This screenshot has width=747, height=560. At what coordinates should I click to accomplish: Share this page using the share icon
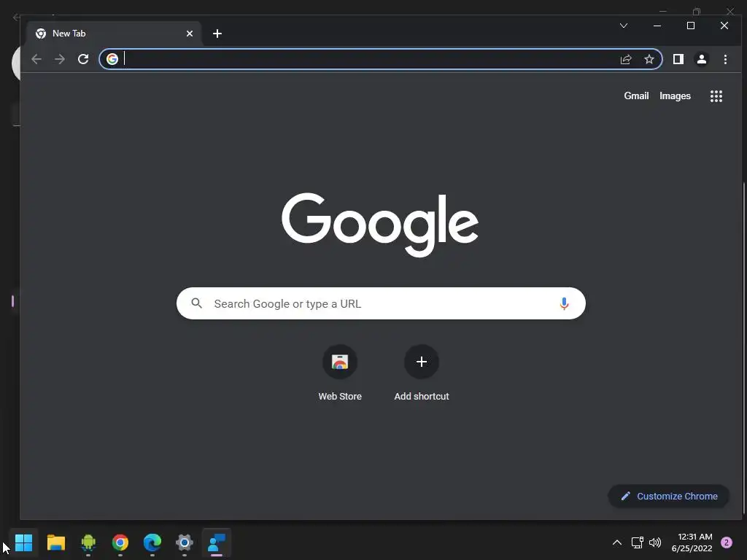(x=625, y=59)
